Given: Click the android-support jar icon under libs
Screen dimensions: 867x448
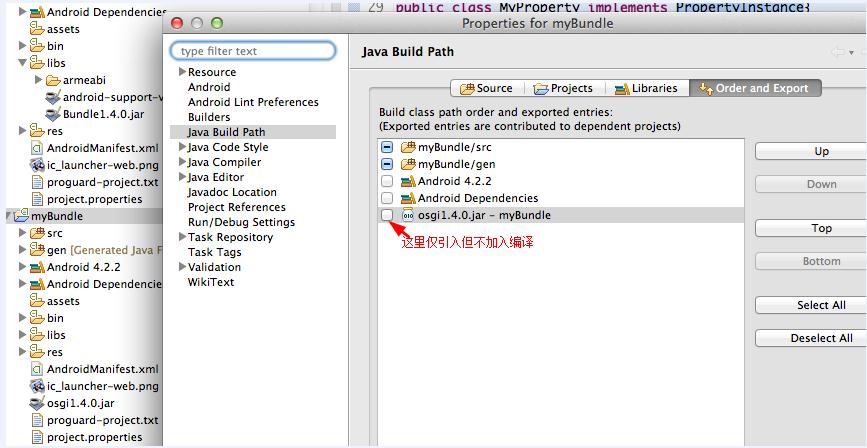Looking at the screenshot, I should click(53, 97).
